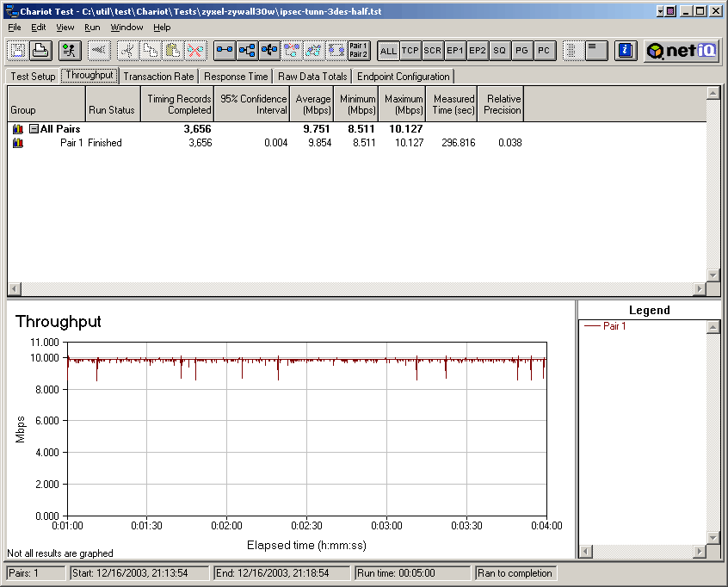Click the Add Pair toolbar icon
This screenshot has height=587, width=728.
[x=225, y=51]
